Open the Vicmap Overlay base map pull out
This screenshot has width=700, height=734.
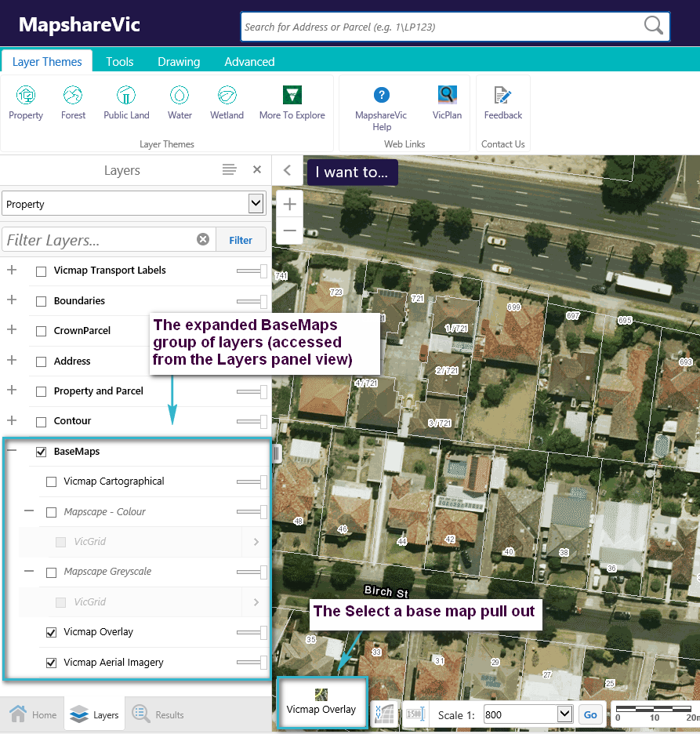tap(321, 703)
